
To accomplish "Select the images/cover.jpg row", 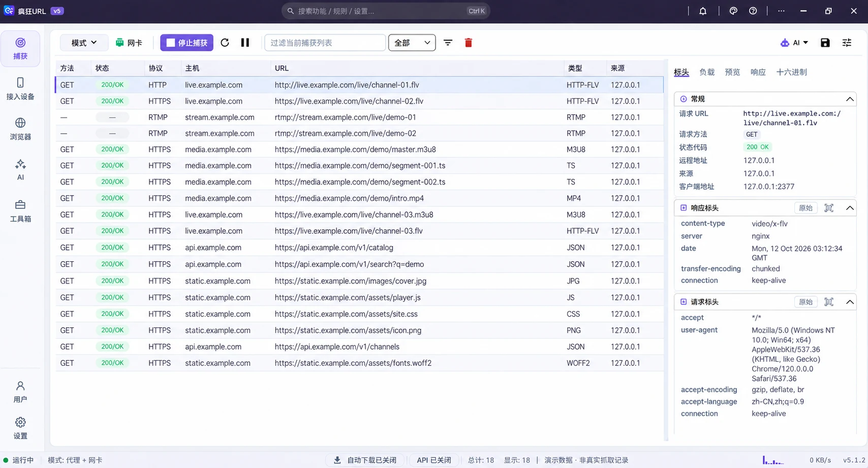I will coord(359,281).
